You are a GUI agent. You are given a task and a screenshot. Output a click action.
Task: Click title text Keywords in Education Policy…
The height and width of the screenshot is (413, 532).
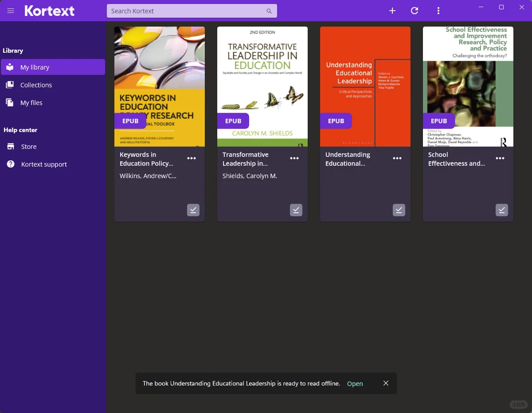point(146,159)
